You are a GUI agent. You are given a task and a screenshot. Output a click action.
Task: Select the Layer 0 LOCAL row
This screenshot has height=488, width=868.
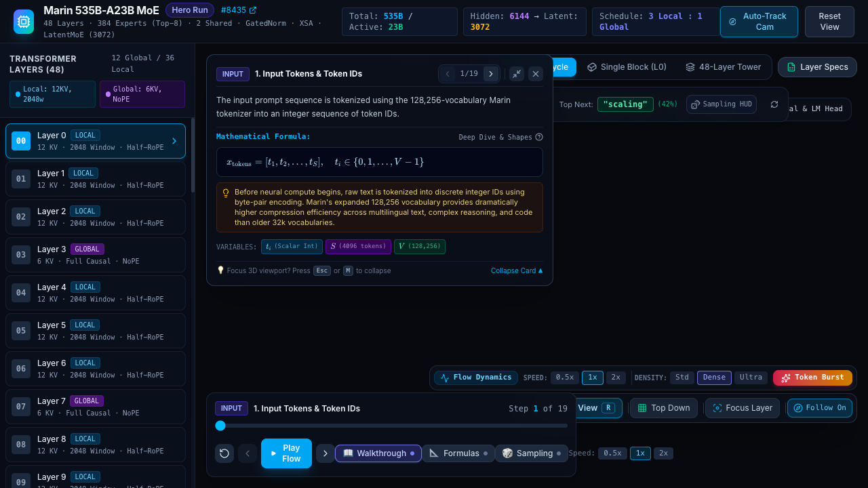pyautogui.click(x=96, y=141)
